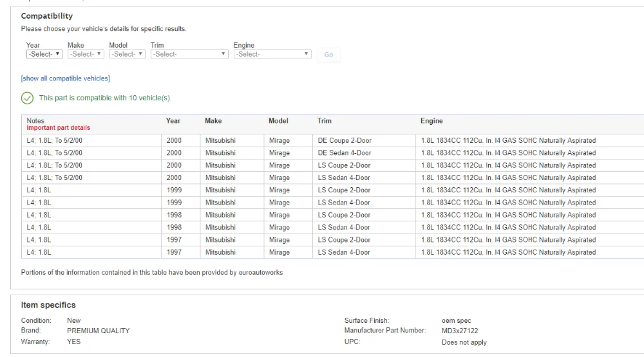Screen dimensions: 644x357
Task: Click Brand value PREMIUM QUALITY
Action: point(98,331)
